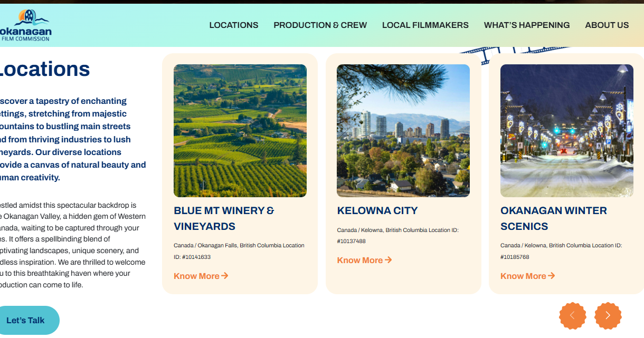Viewport: 644px width, 338px height.
Task: Go to the About Us page
Action: [x=607, y=25]
